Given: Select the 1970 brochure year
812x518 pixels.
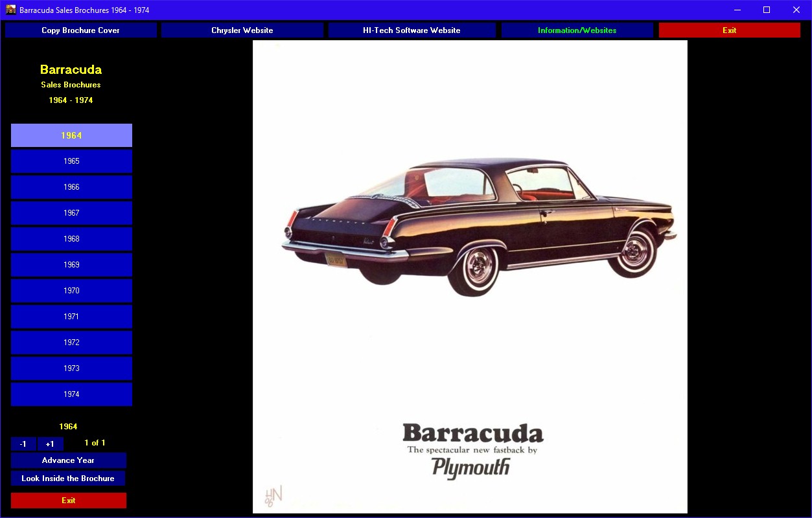Looking at the screenshot, I should click(71, 291).
